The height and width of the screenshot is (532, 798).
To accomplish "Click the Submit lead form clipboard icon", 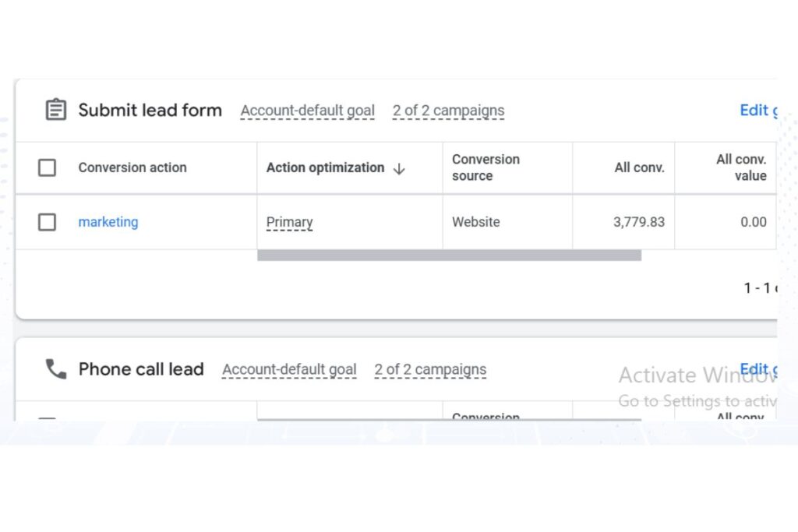I will (56, 110).
